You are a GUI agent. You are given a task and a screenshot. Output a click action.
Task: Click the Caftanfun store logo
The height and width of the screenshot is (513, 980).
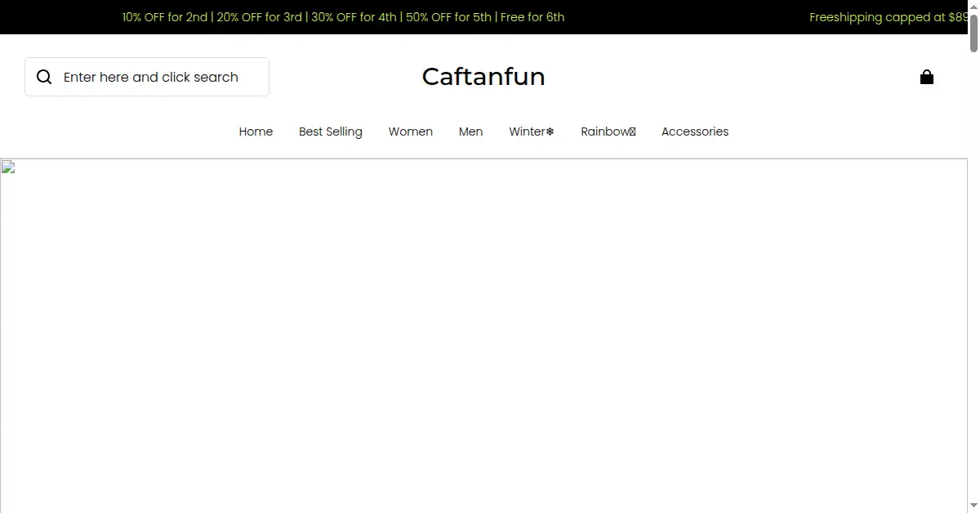click(483, 76)
